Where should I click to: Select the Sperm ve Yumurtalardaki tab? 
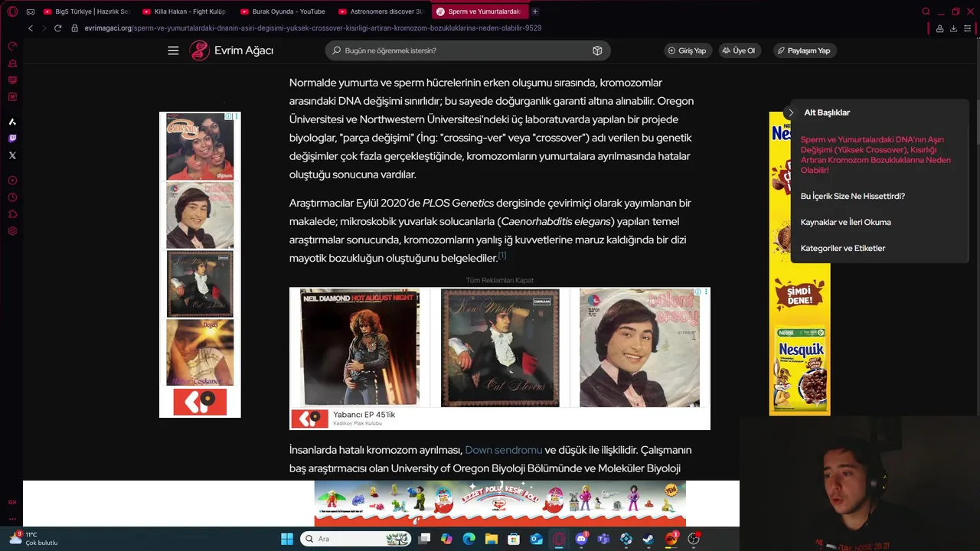pos(479,11)
